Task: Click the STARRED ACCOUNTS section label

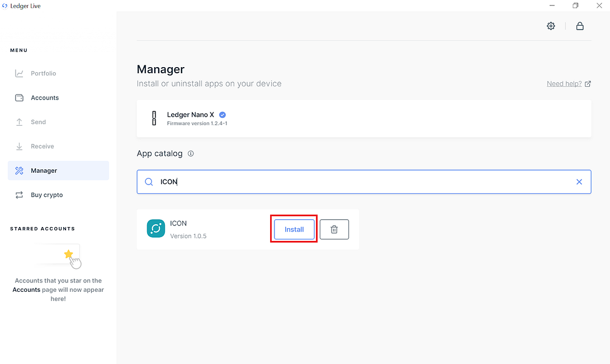Action: 42,229
